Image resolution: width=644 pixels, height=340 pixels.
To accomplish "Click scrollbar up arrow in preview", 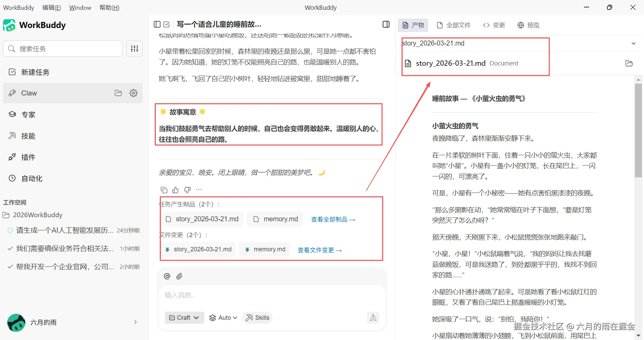I will point(638,80).
